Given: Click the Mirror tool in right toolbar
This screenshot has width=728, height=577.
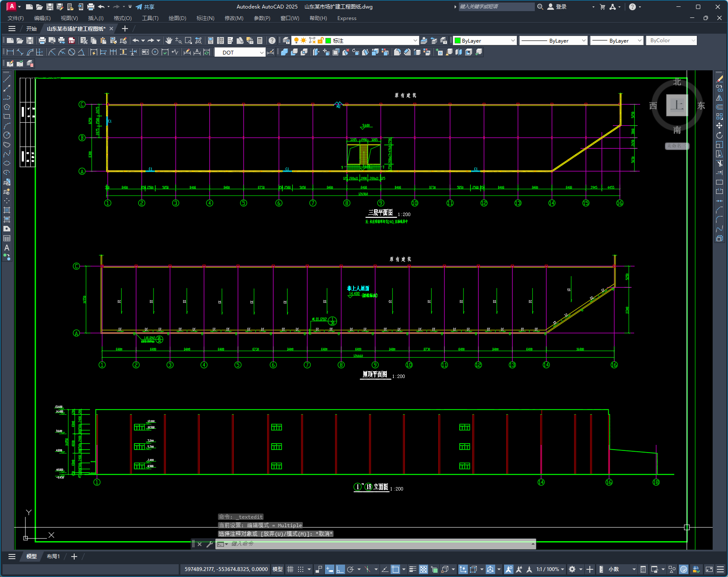Looking at the screenshot, I should (x=719, y=98).
